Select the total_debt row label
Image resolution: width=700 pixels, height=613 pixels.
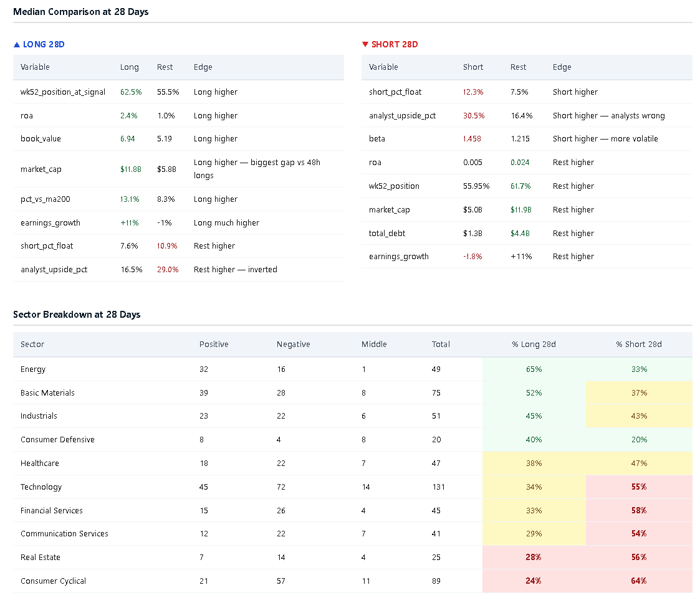(x=387, y=234)
